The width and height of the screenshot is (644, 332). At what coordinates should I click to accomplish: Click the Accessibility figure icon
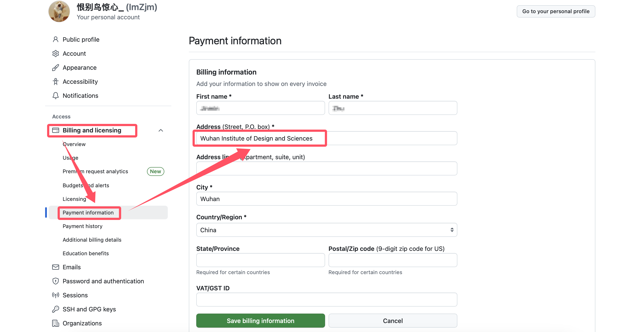point(55,82)
